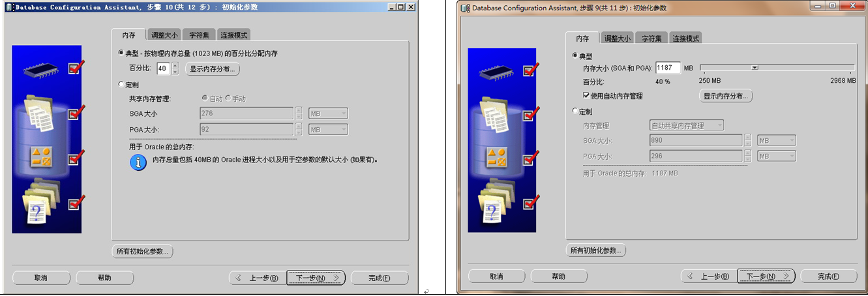This screenshot has width=868, height=296.
Task: Click 帮助 button in left window
Action: [x=104, y=278]
